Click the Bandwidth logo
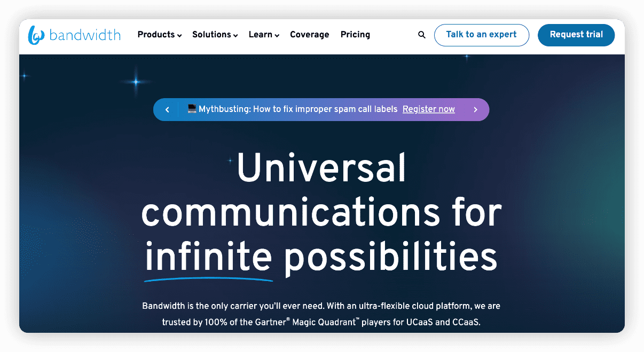The width and height of the screenshot is (644, 352). pyautogui.click(x=74, y=35)
